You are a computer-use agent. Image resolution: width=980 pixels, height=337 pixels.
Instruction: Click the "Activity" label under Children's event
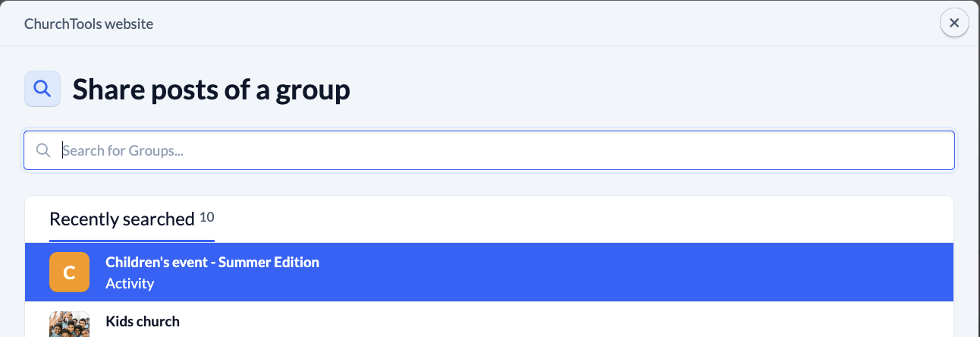(130, 283)
